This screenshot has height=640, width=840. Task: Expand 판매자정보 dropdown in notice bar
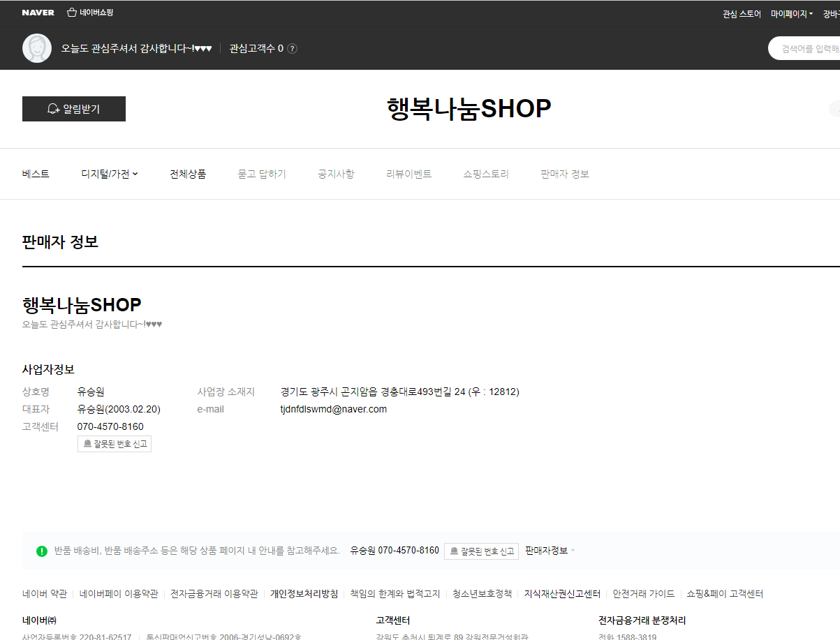tap(550, 550)
